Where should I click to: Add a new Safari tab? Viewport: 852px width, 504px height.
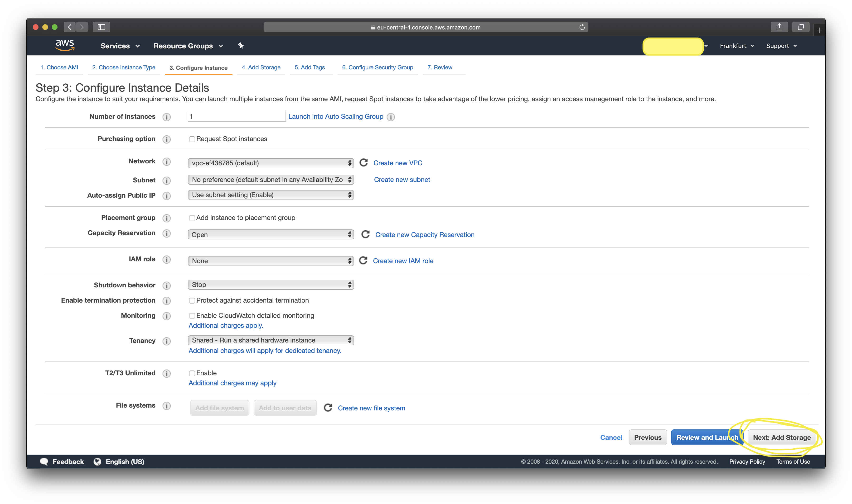[819, 30]
